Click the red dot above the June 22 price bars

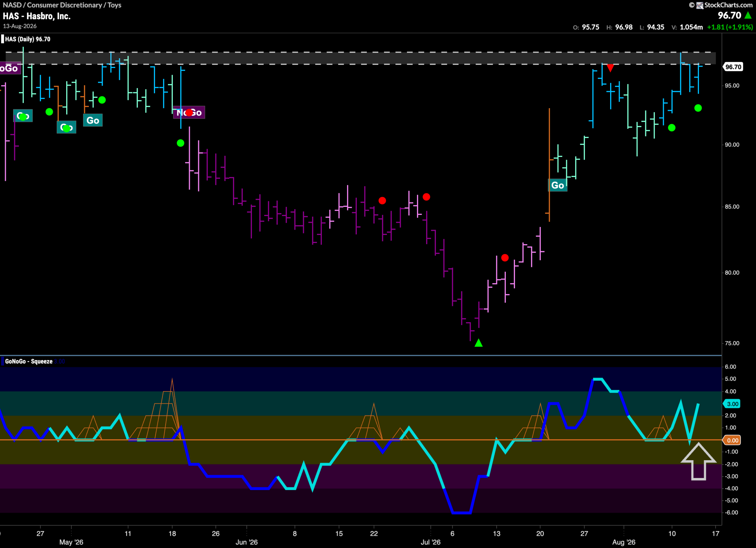[x=382, y=200]
